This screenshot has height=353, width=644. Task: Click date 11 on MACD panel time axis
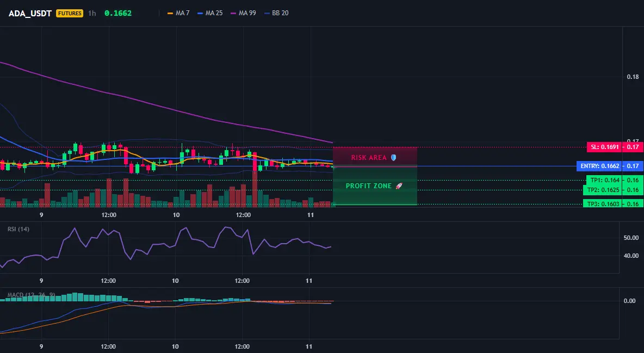tap(309, 346)
